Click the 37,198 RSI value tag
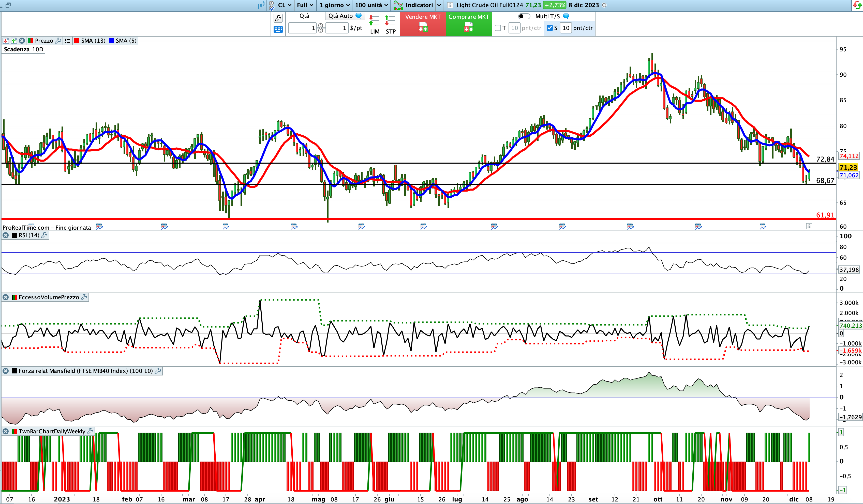Image resolution: width=863 pixels, height=504 pixels. click(849, 270)
